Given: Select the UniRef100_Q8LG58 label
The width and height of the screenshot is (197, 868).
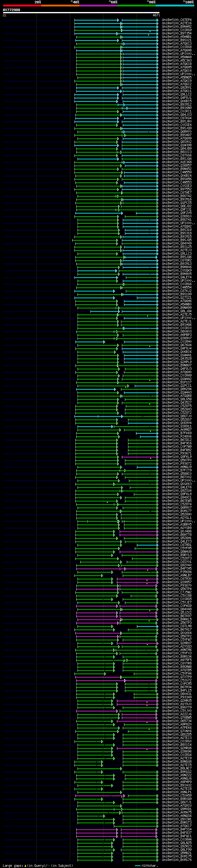Looking at the screenshot, I should [x=177, y=399].
